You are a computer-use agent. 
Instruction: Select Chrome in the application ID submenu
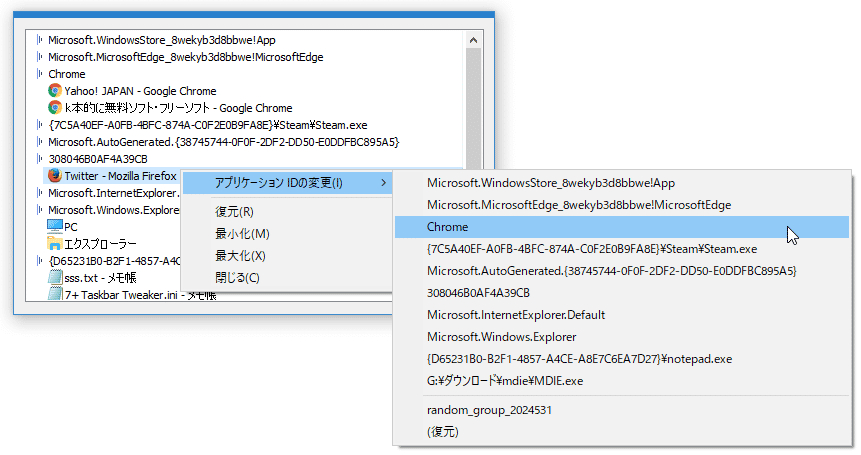pos(622,227)
